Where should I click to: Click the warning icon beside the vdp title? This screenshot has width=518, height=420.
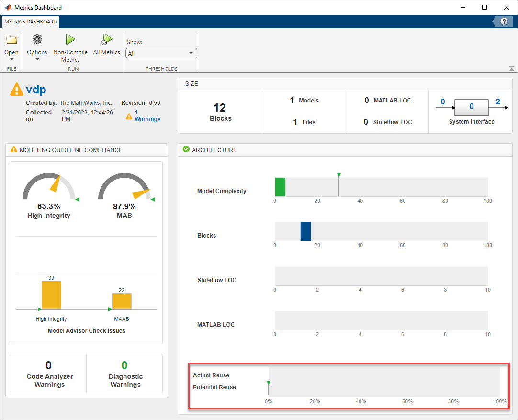pos(16,89)
